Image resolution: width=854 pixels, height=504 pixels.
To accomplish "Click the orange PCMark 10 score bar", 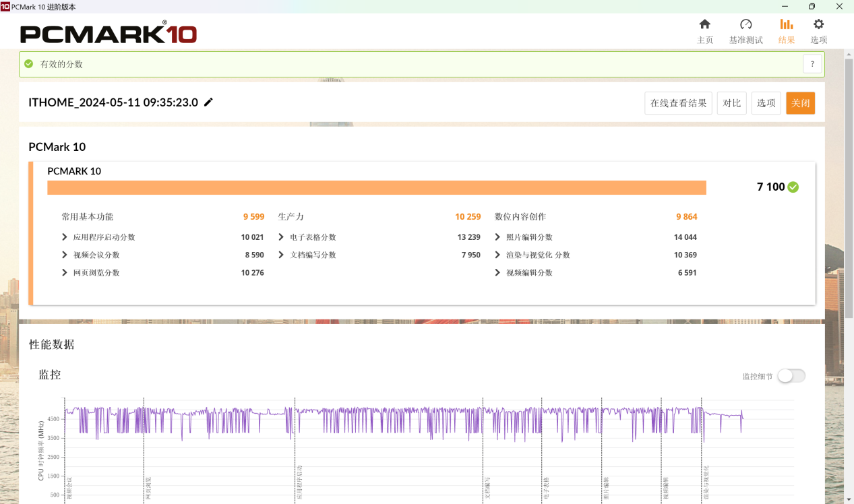I will 377,187.
